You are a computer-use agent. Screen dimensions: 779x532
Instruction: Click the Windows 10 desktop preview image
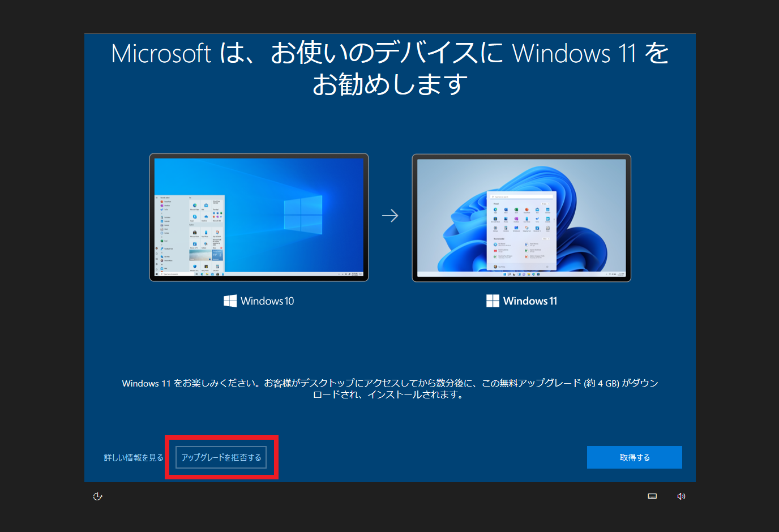[x=259, y=217]
